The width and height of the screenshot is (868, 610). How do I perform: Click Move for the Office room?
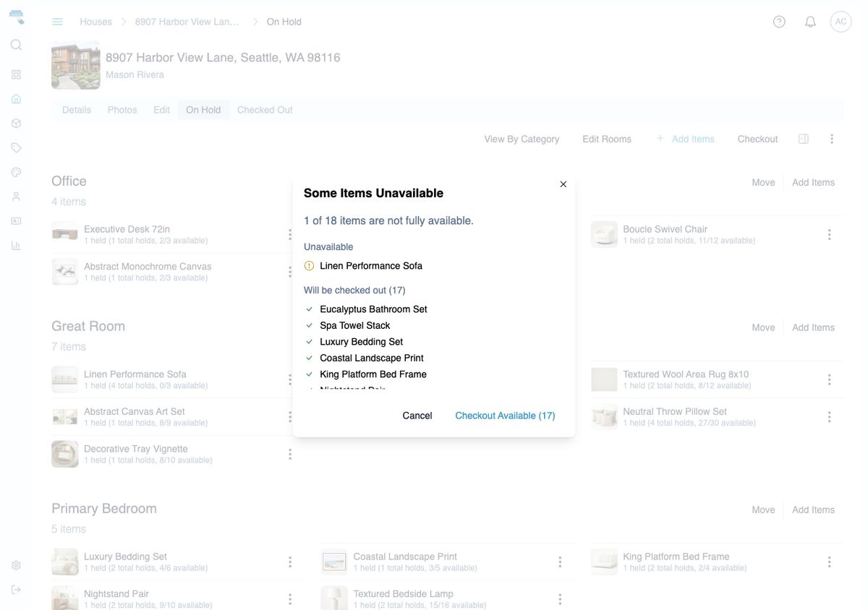pyautogui.click(x=763, y=182)
